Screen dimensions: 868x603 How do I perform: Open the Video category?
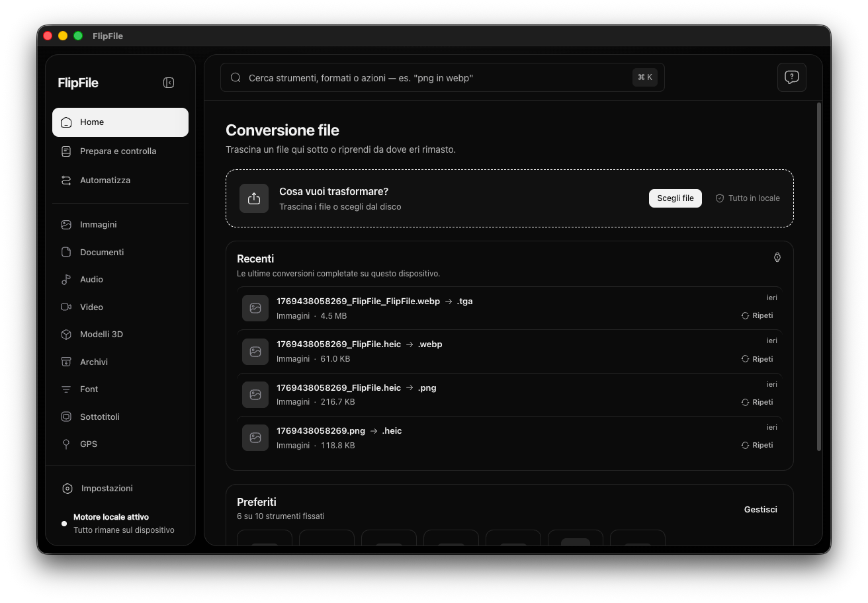120,307
